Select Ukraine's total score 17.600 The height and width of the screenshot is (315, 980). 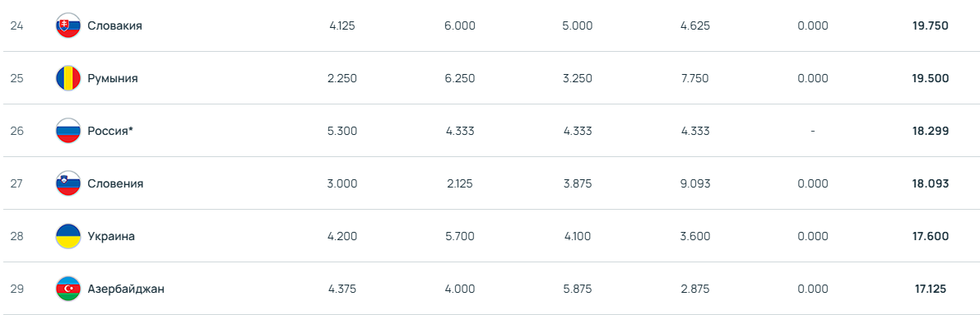pos(931,236)
